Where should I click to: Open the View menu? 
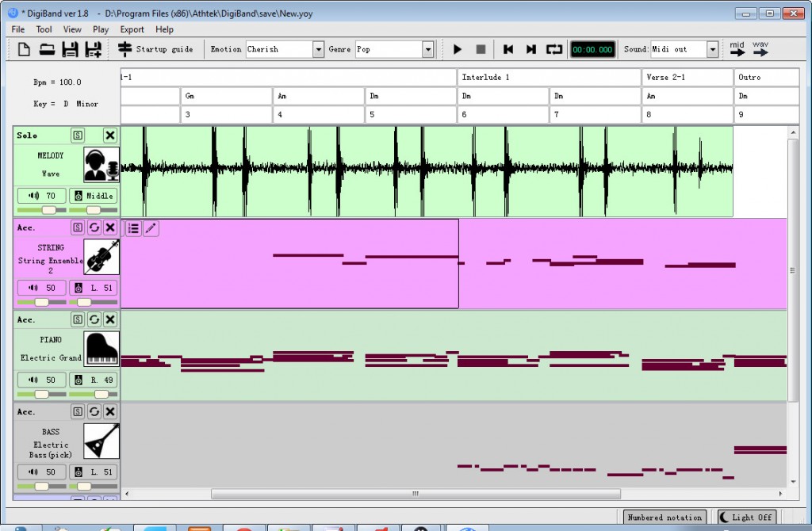(x=72, y=29)
